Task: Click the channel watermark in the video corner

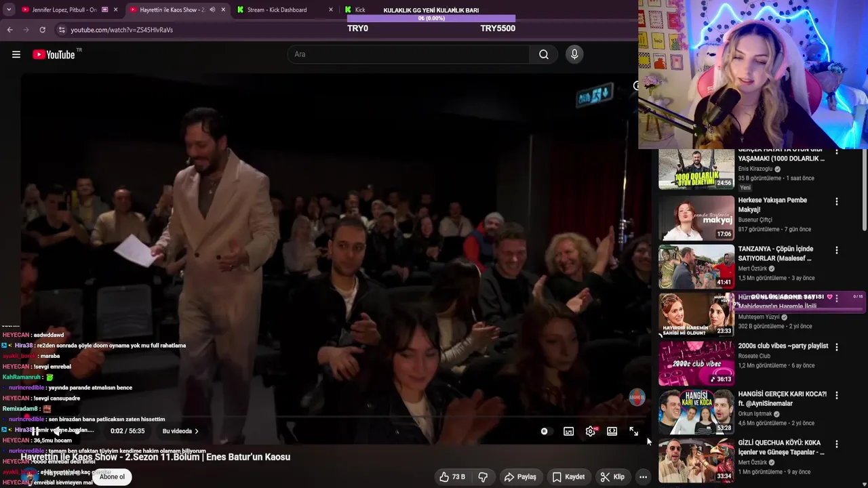Action: click(x=636, y=398)
